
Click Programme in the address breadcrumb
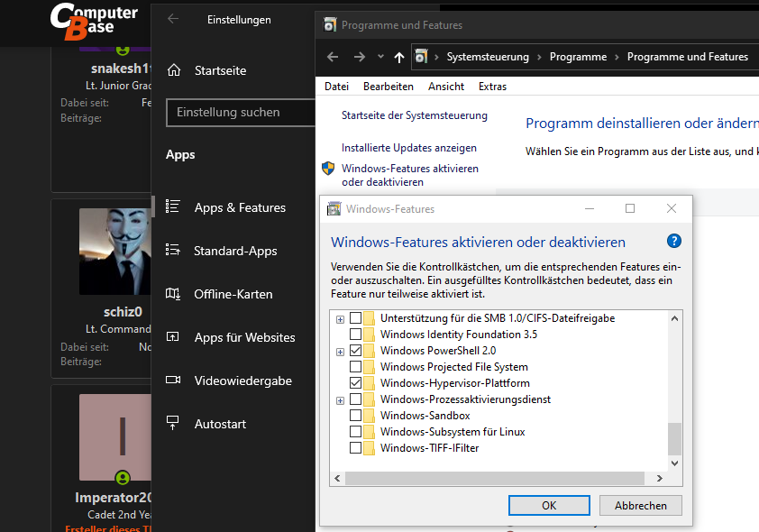coord(578,57)
